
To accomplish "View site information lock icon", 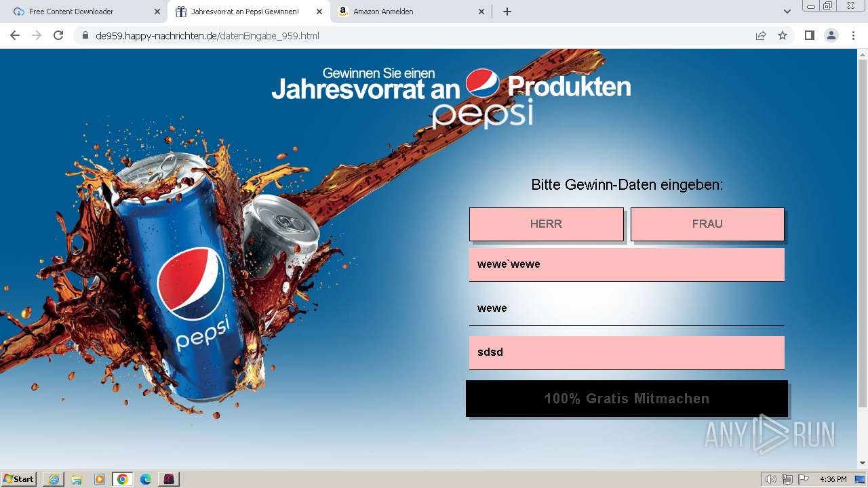I will coord(85,35).
